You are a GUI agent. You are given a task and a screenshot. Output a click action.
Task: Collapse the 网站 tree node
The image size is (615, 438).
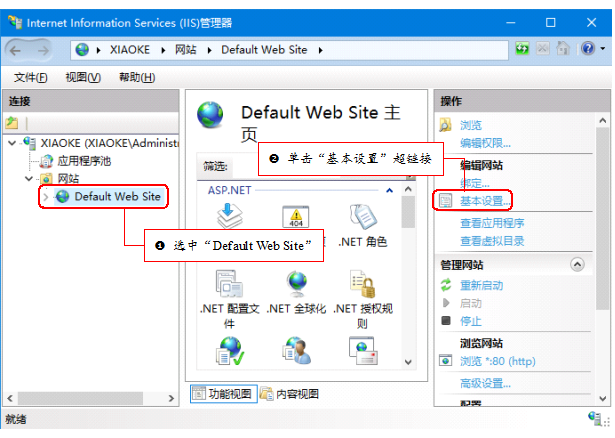click(29, 178)
